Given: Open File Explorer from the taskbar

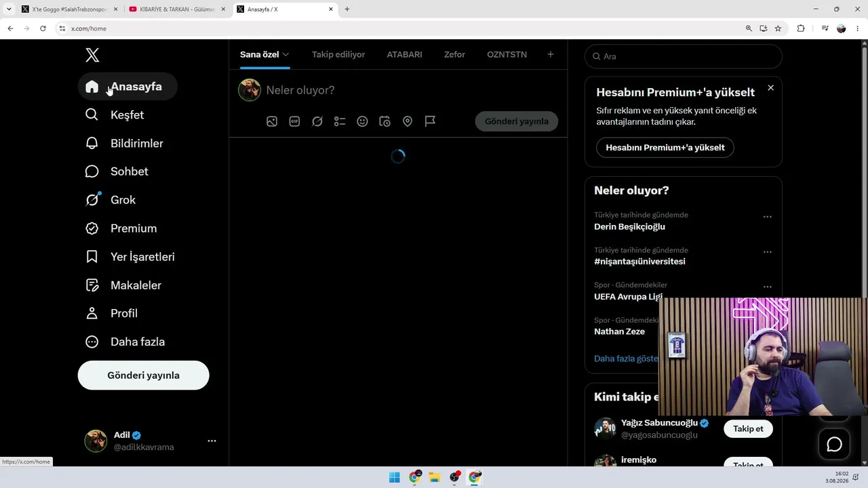Looking at the screenshot, I should tap(434, 478).
